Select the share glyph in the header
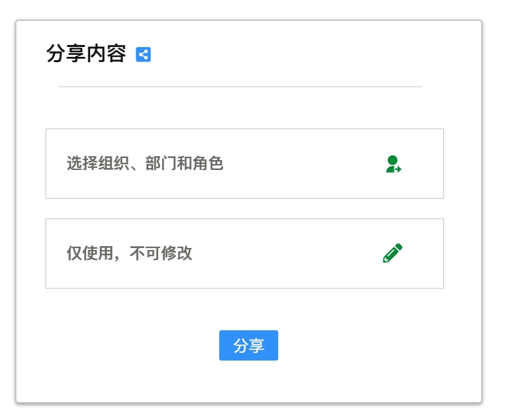 [144, 54]
